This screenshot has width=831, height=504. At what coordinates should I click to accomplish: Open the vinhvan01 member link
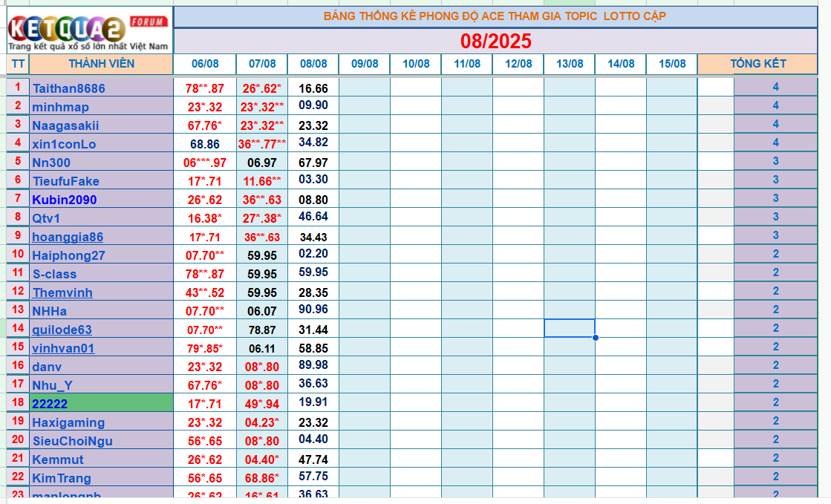pos(63,348)
